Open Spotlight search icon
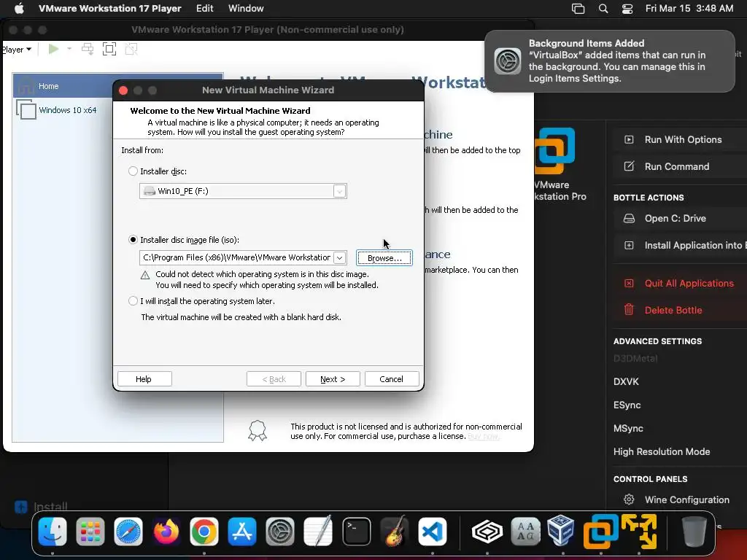The image size is (747, 560). tap(603, 9)
